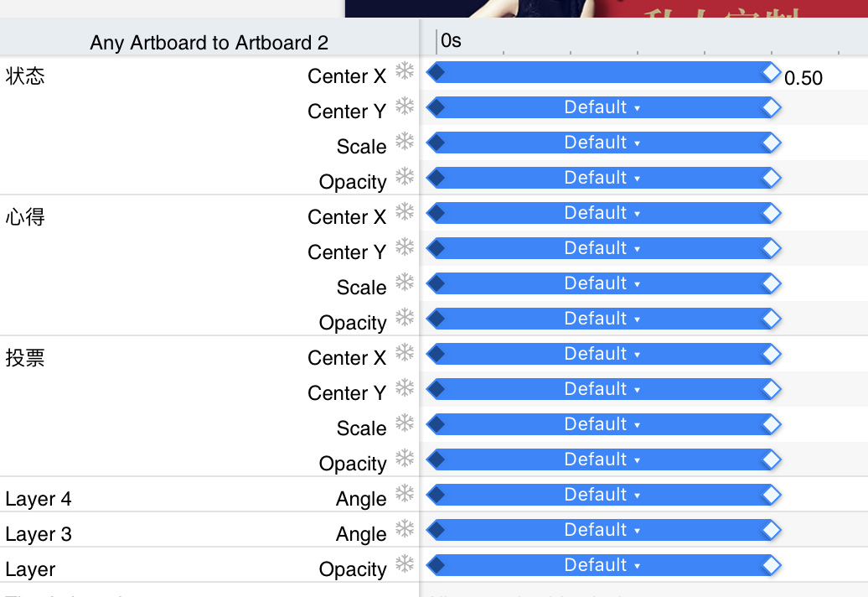Select the 心得 layer name

tap(25, 217)
